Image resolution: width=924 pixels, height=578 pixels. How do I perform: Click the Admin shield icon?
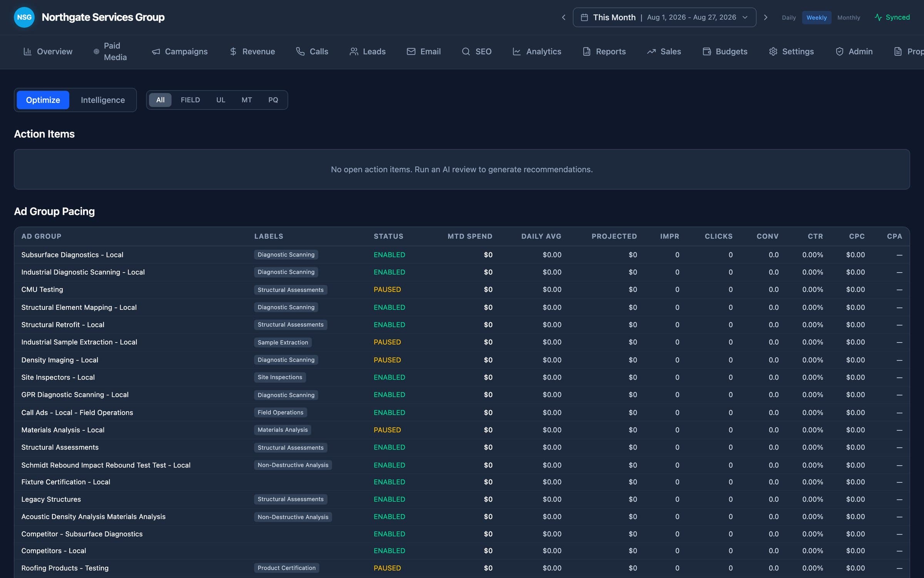(839, 51)
